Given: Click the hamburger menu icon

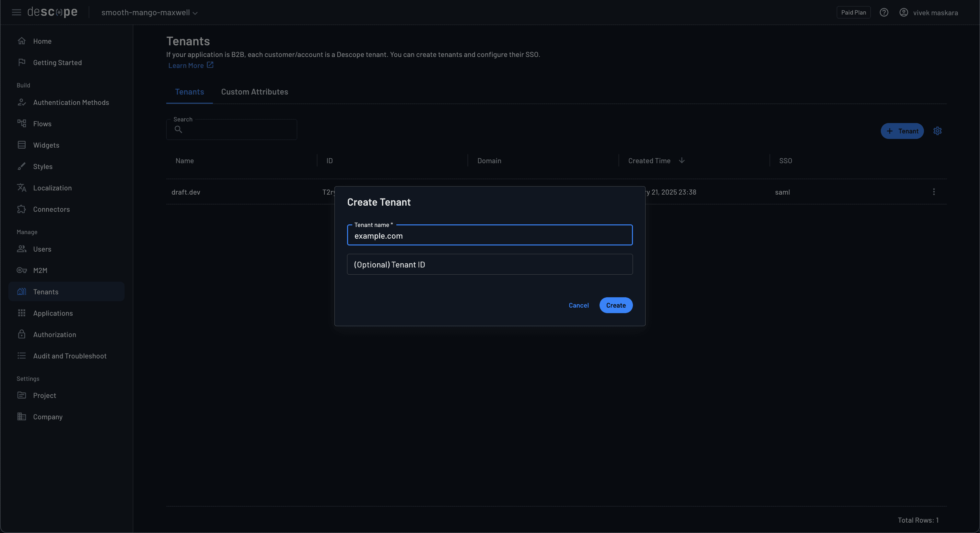Looking at the screenshot, I should coord(16,13).
